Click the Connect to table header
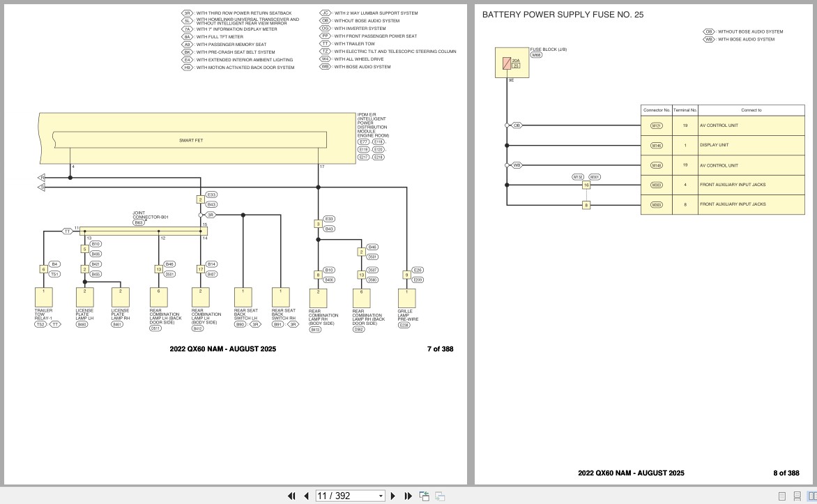817x504 pixels. 751,110
